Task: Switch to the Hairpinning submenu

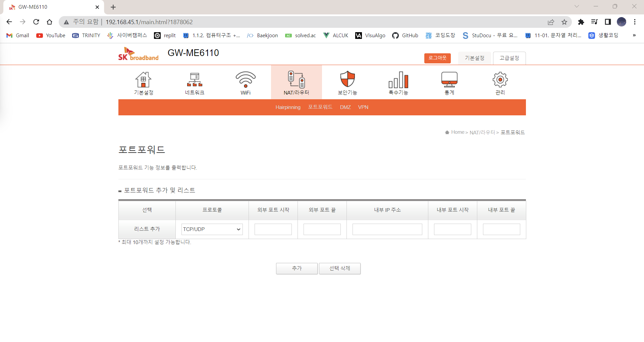Action: coord(288,107)
